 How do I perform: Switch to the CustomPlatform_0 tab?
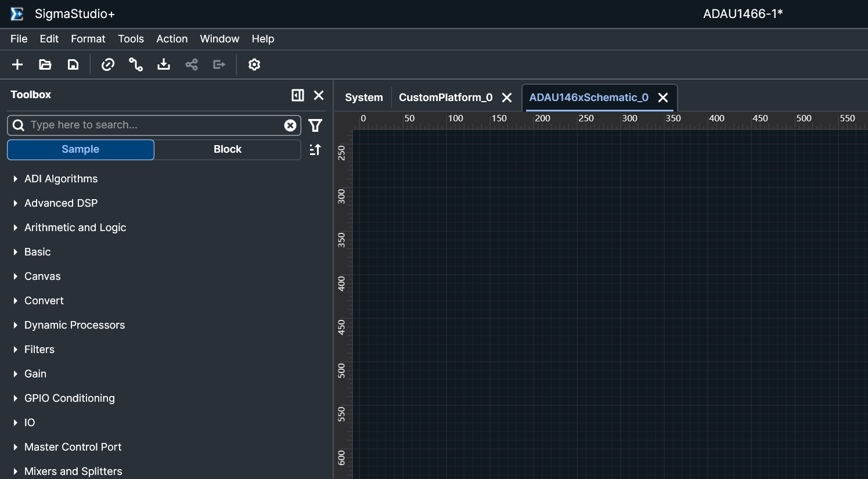click(x=446, y=98)
